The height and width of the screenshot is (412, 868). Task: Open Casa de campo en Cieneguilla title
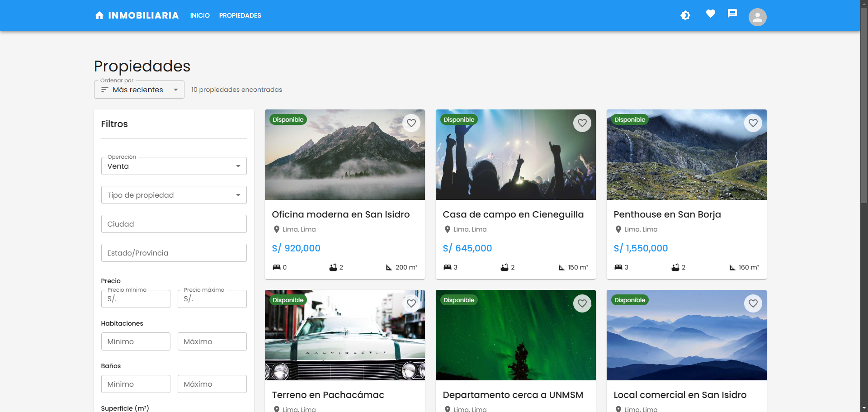point(513,214)
